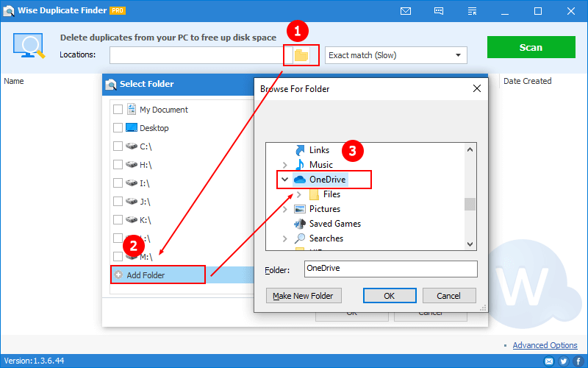The image size is (588, 368).
Task: Collapse the OneDrive tree node
Action: click(x=284, y=180)
